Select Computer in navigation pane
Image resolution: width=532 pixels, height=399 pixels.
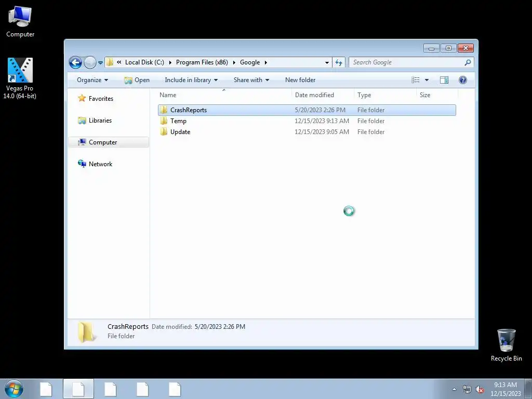click(x=109, y=142)
